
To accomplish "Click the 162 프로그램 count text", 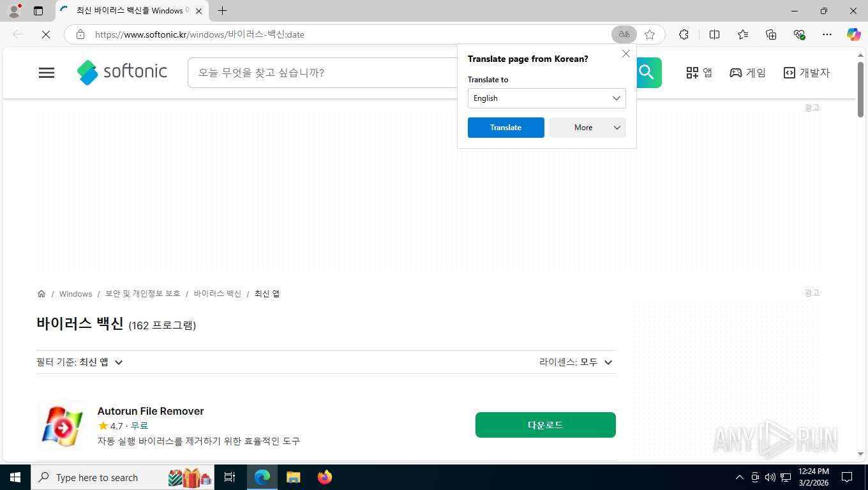I will [162, 325].
